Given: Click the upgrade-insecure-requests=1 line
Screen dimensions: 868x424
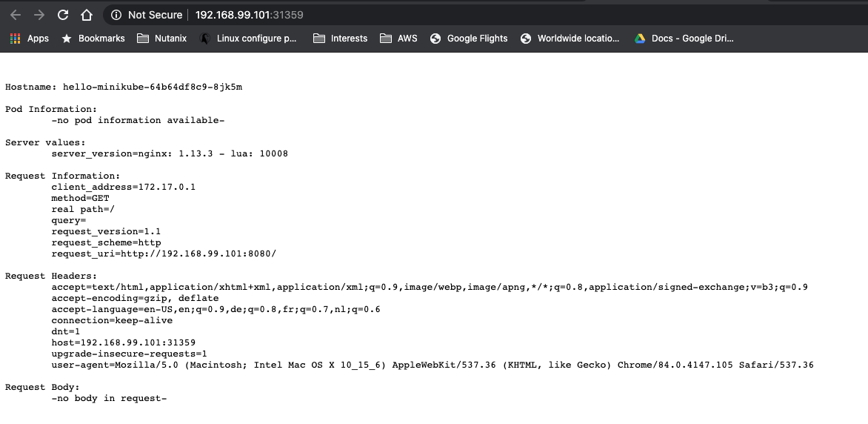Looking at the screenshot, I should pos(129,354).
